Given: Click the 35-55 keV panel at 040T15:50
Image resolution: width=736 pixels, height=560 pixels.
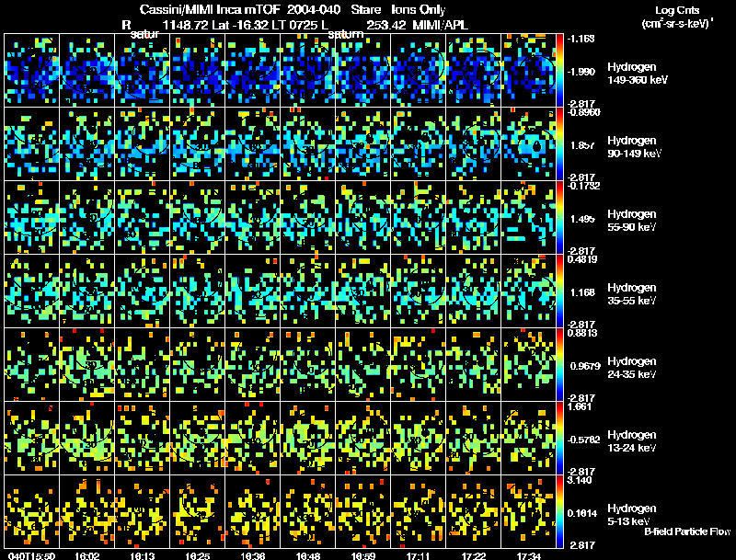Looking at the screenshot, I should (32, 291).
